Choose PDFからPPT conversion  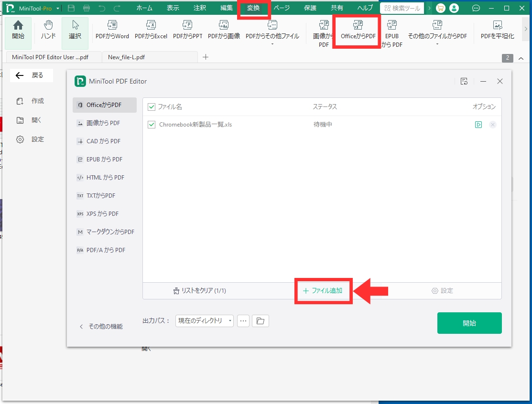[x=188, y=30]
